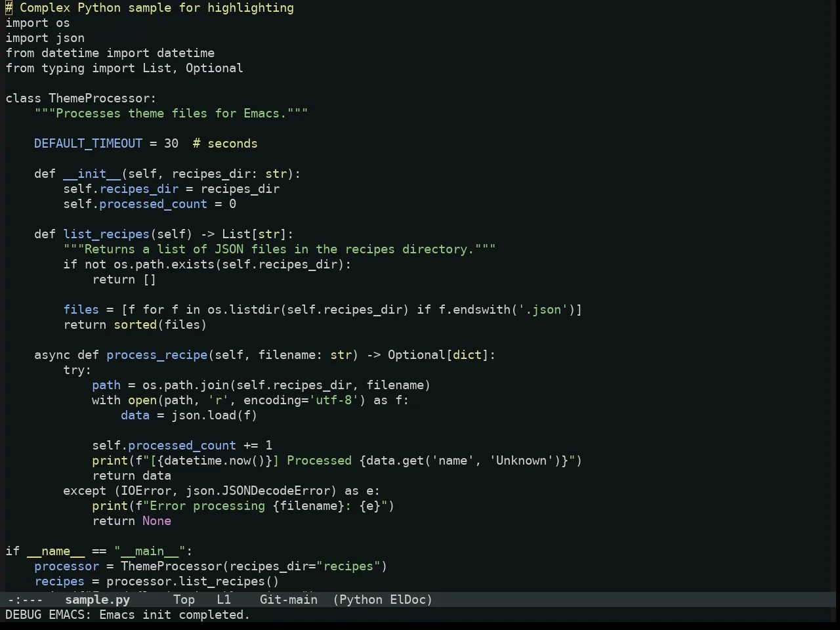Click docstring 'Returns a list of JSON files'
This screenshot has height=630, width=840.
point(280,249)
